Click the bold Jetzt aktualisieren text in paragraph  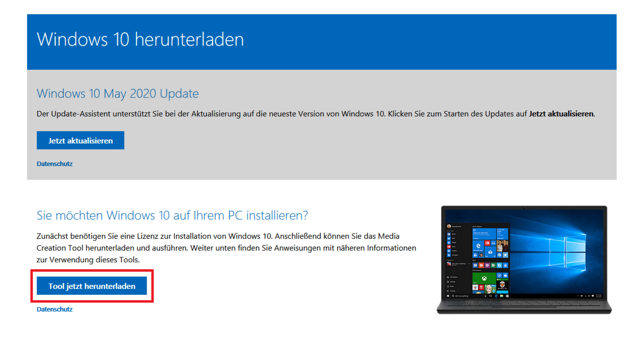pyautogui.click(x=561, y=114)
